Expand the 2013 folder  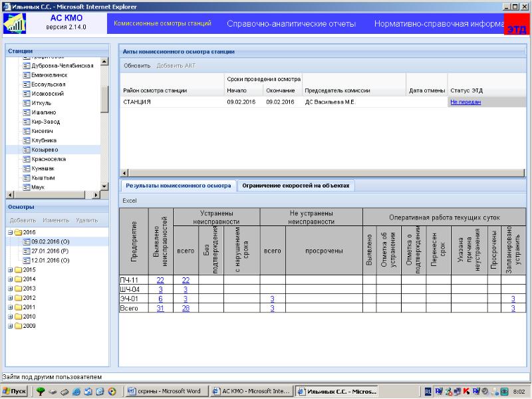[x=10, y=289]
